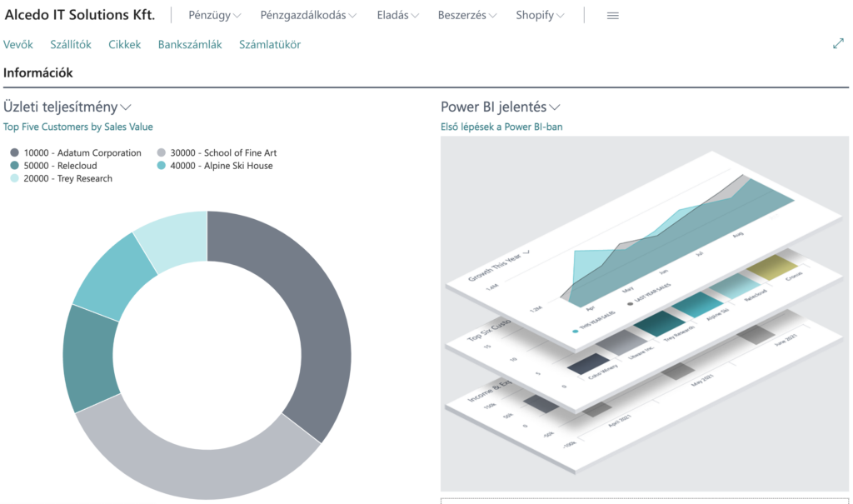
Task: Collapse the Power BI jelentés section
Action: point(554,107)
